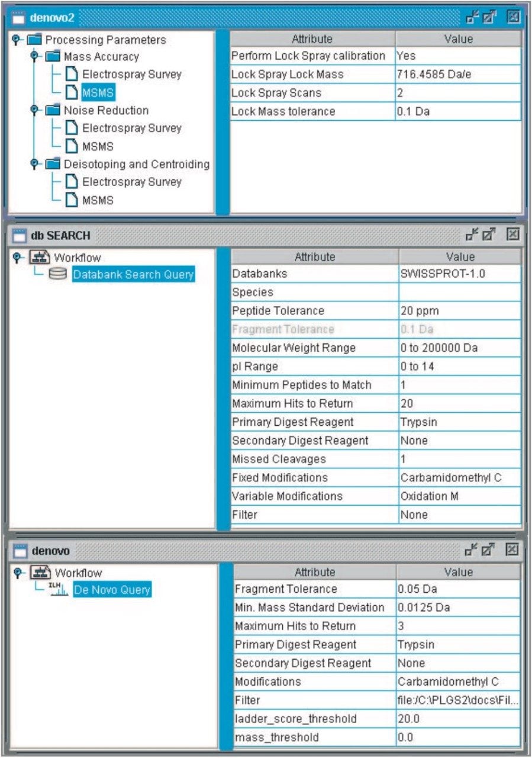Select Electrospray Survey under Deisotoping and Centroiding
The height and width of the screenshot is (758, 532).
(x=131, y=182)
